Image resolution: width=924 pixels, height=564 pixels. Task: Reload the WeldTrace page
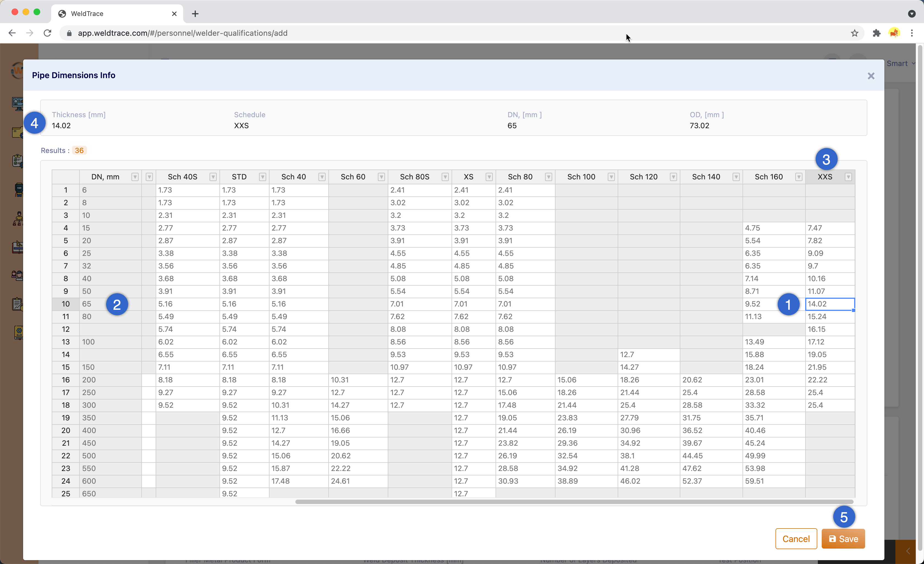point(47,33)
